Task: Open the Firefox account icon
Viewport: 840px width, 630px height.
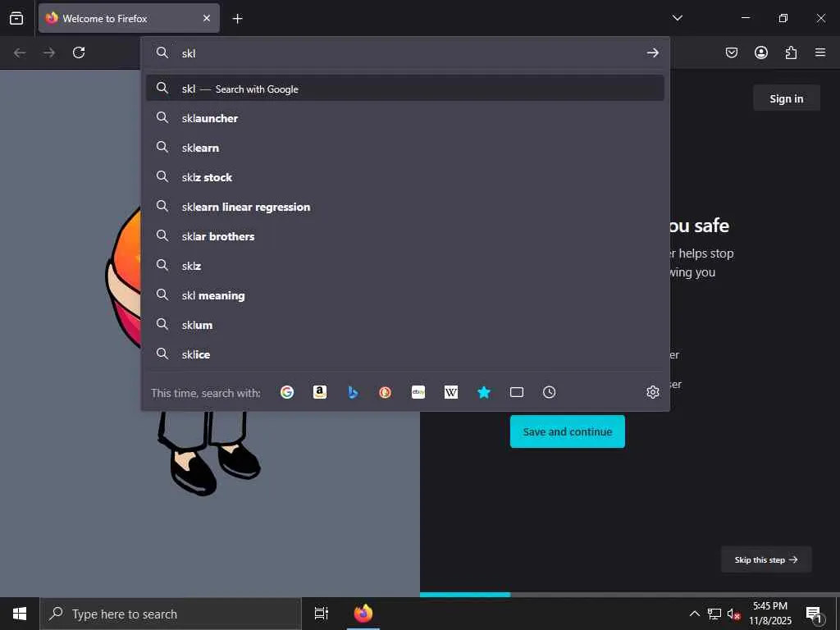Action: (x=760, y=52)
